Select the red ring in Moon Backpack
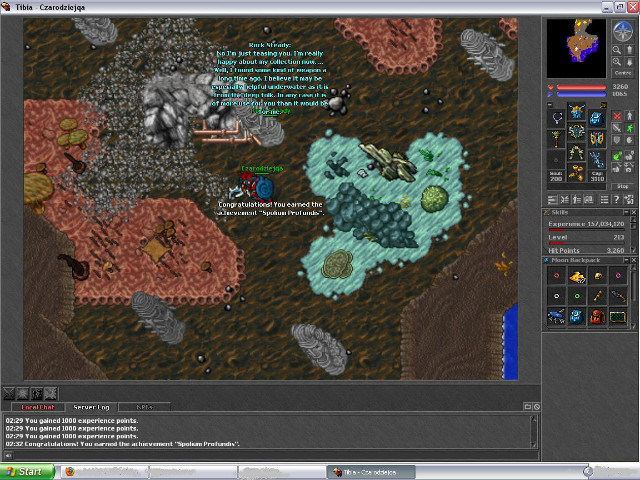640x480 pixels. click(556, 276)
